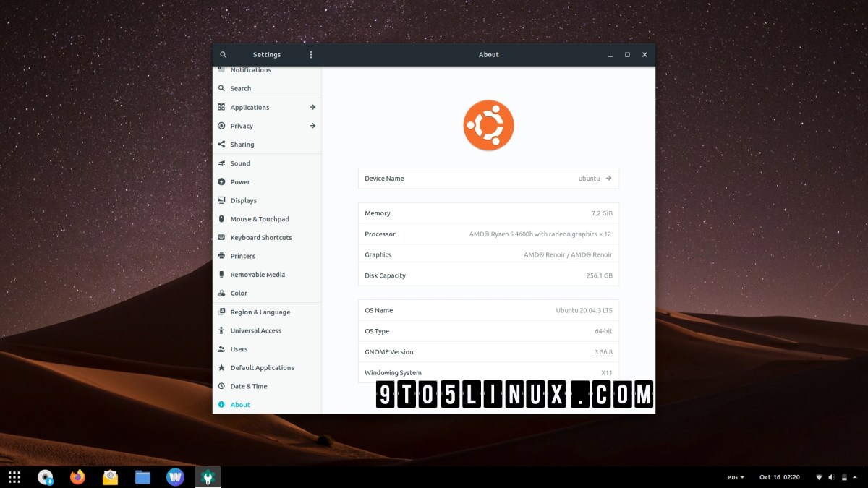868x488 pixels.
Task: Open the W app in taskbar
Action: [x=175, y=477]
